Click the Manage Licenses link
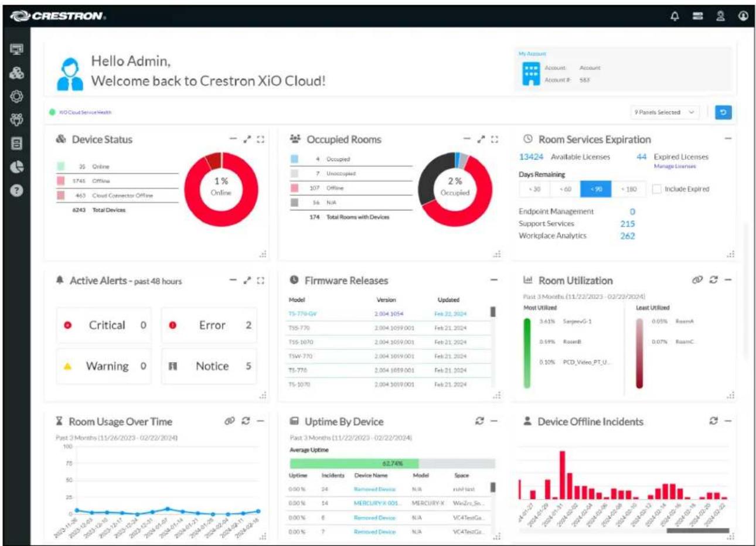 click(675, 166)
